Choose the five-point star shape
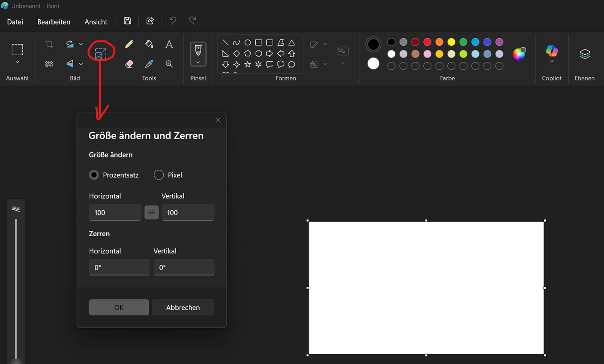This screenshot has height=364, width=604. click(247, 64)
